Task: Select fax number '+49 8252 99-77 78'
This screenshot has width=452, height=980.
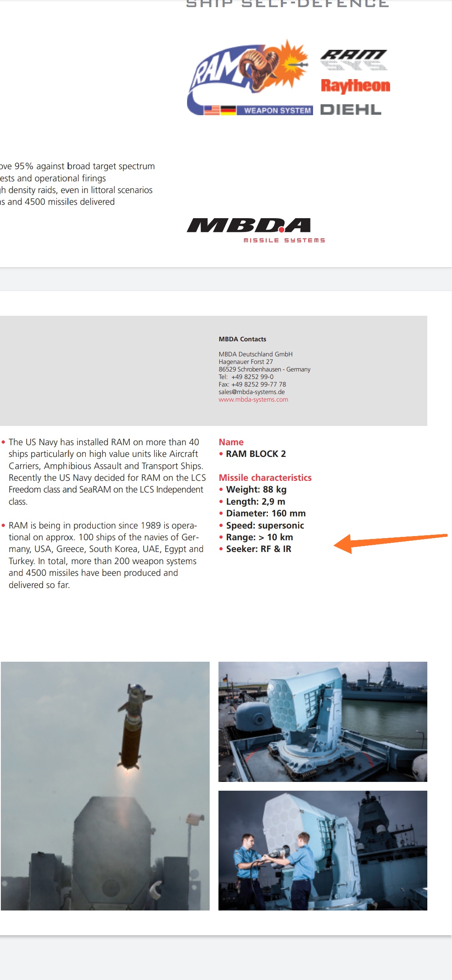Action: point(259,384)
